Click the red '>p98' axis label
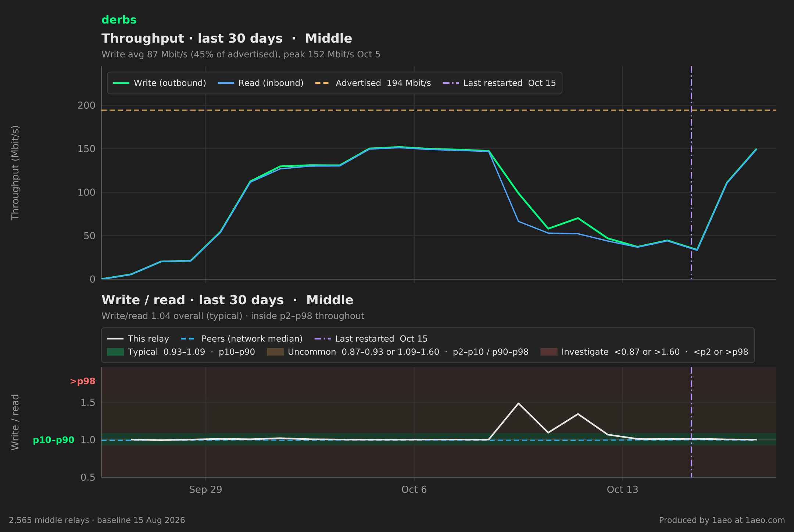The image size is (794, 532). point(83,381)
